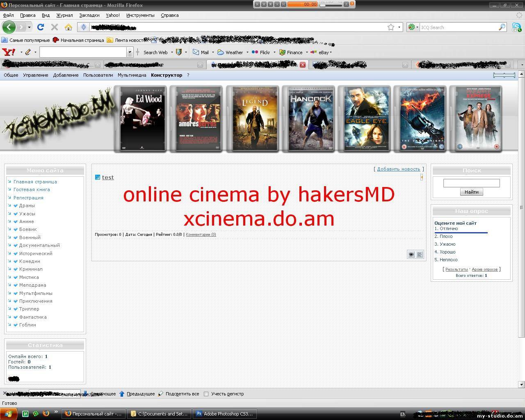
Task: Click the green H quick launch icon
Action: tap(25, 413)
